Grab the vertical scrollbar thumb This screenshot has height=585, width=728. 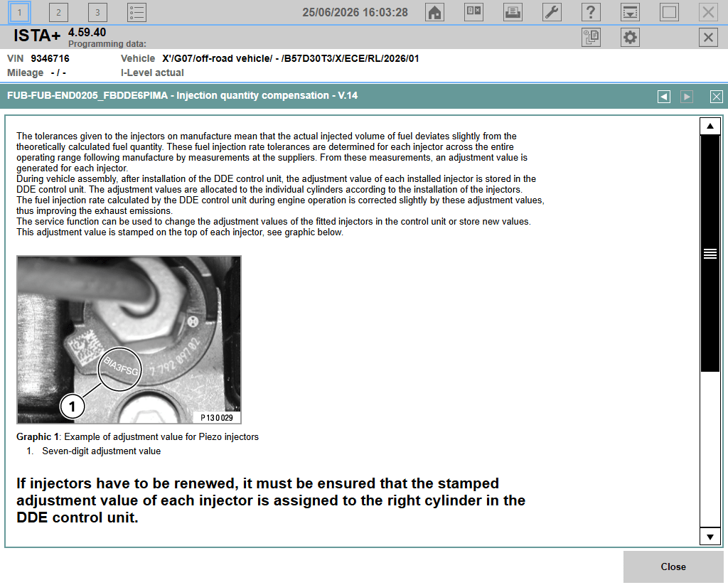click(x=710, y=254)
